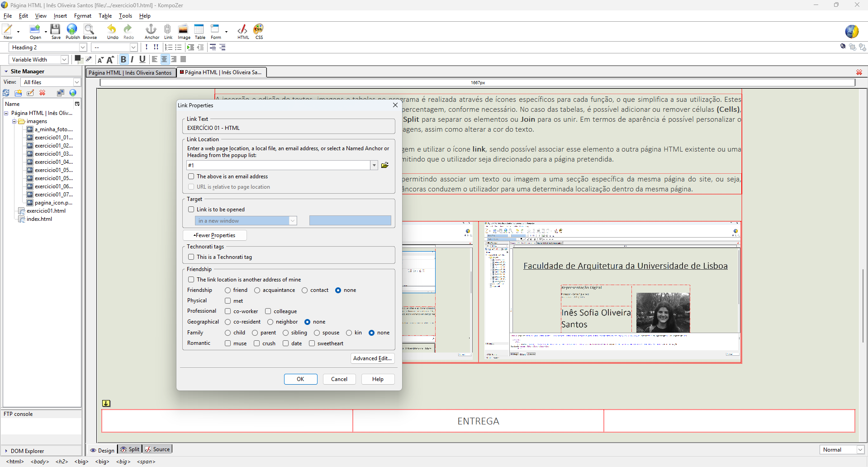Expand the Link Location popup list arrow
This screenshot has width=868, height=467.
pos(374,165)
